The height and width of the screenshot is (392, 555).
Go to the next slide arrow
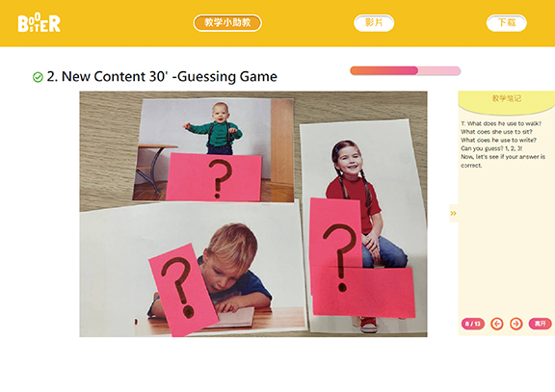pyautogui.click(x=516, y=324)
